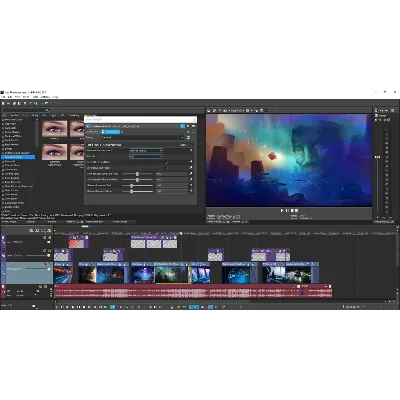
Task: Click the timeline horizontal scrollbar
Action: click(153, 301)
